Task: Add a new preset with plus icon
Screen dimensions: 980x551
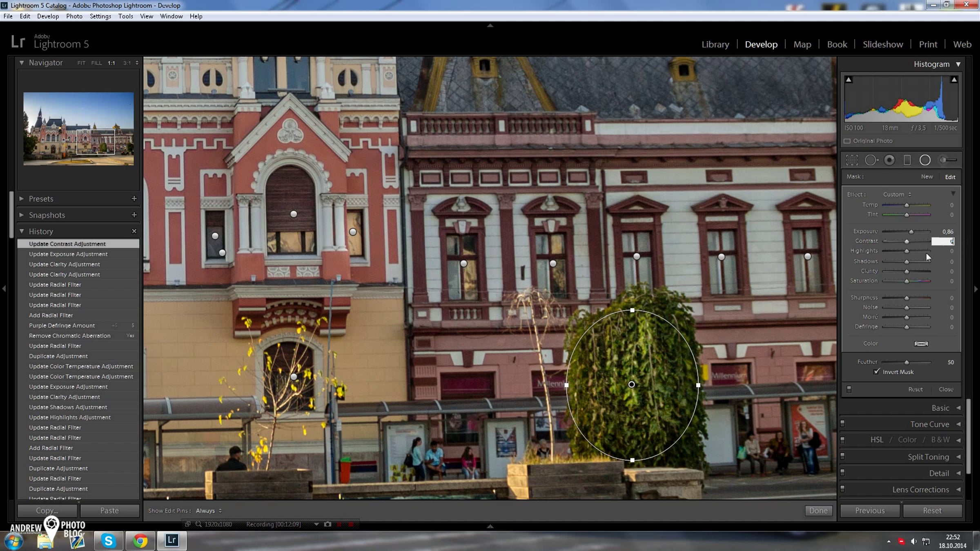Action: [x=134, y=198]
